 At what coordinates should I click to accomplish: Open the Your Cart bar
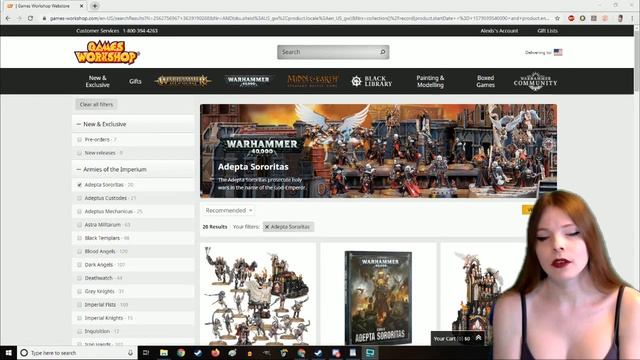458,339
